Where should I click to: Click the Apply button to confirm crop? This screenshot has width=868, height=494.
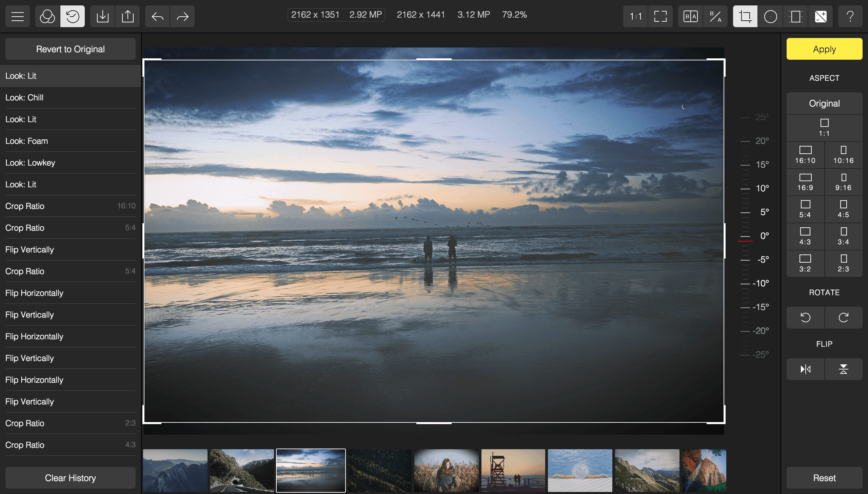pos(824,49)
